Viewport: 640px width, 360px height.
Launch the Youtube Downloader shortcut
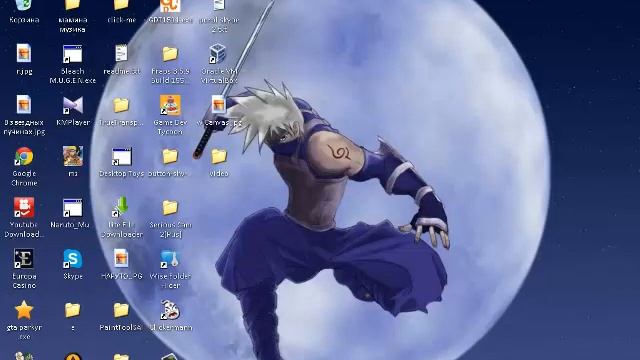24,208
